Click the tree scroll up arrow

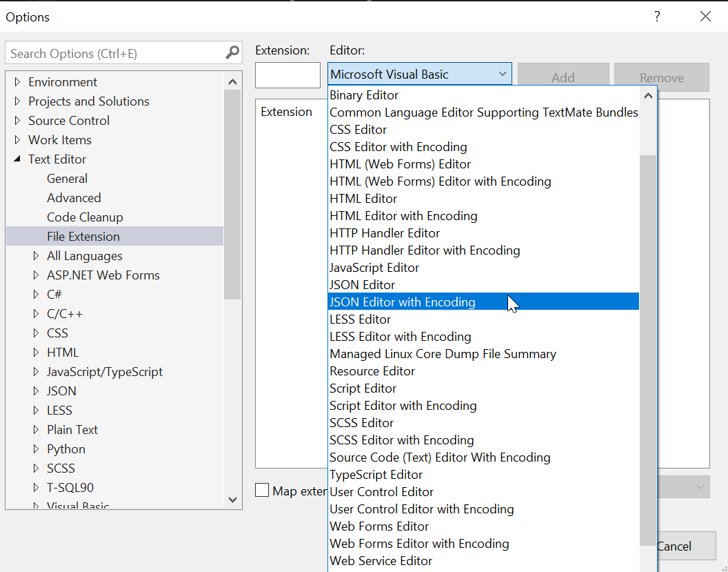coord(232,82)
